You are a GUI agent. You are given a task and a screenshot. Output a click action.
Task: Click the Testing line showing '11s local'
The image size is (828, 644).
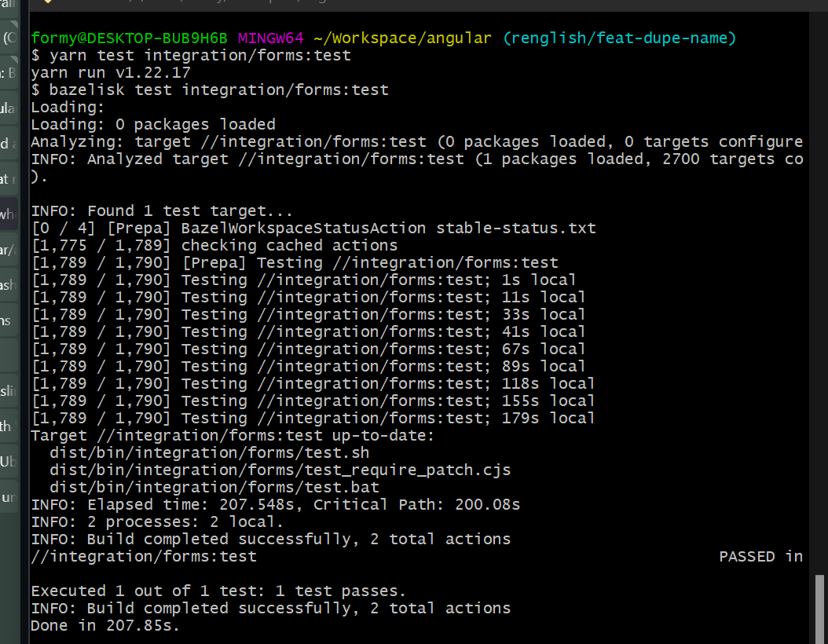[x=308, y=298]
